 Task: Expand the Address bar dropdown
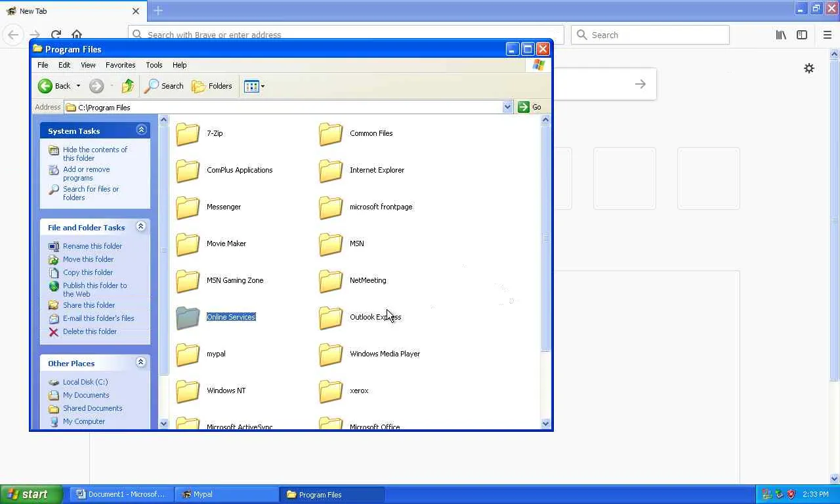click(507, 107)
